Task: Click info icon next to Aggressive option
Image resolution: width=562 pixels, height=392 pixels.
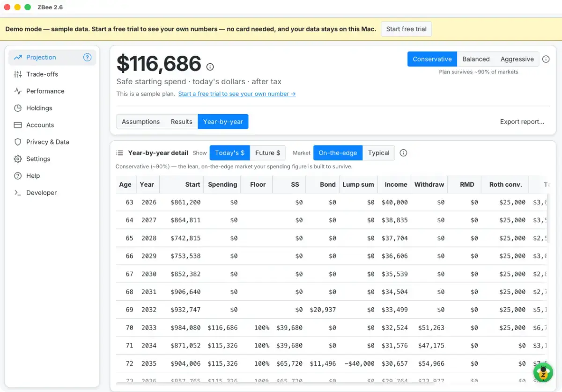Action: point(546,59)
